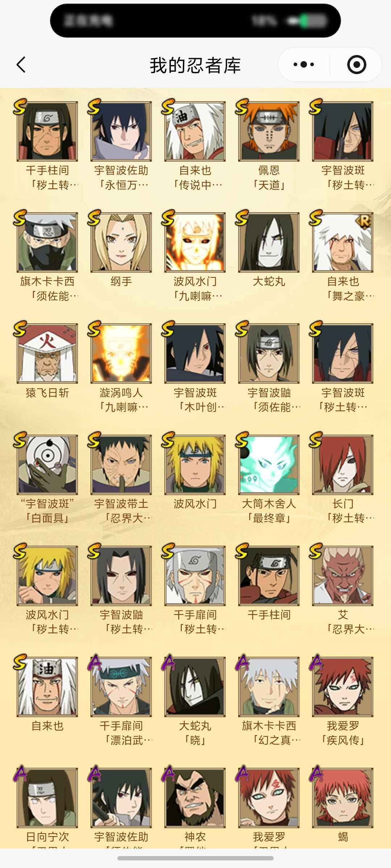
Task: Tap the bottom home indicator bar
Action: click(x=195, y=858)
